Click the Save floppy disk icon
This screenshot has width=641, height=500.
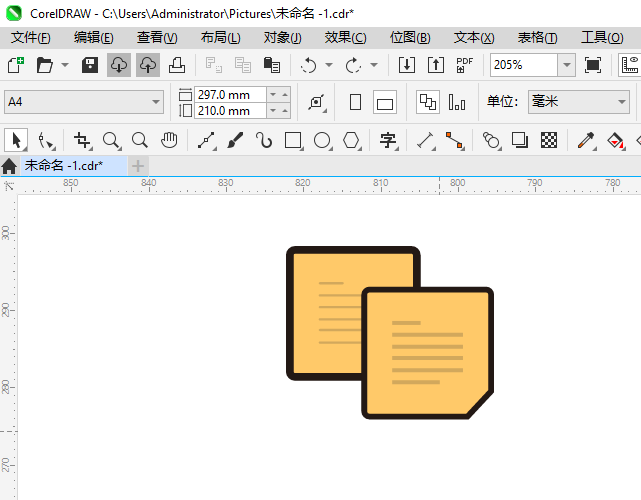(x=90, y=65)
